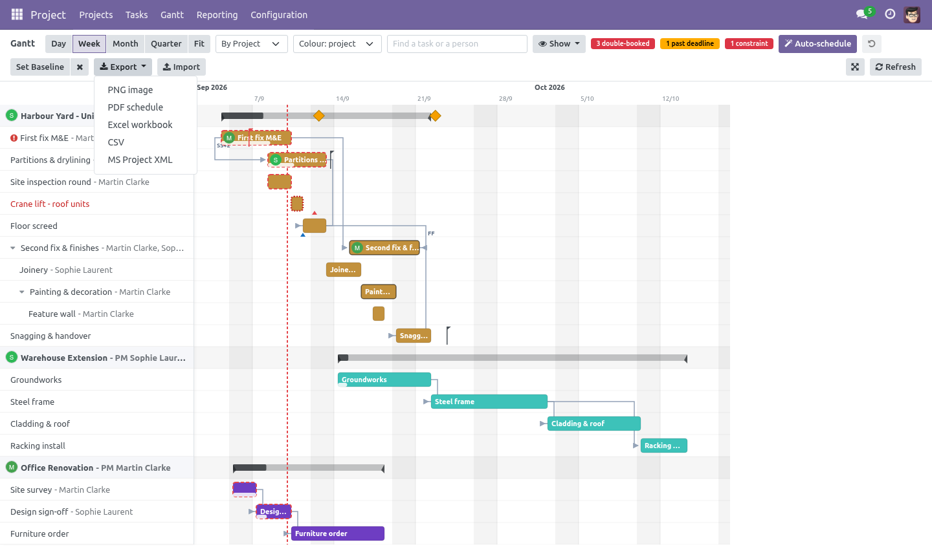
Task: Open the By Project grouping dropdown
Action: [252, 44]
